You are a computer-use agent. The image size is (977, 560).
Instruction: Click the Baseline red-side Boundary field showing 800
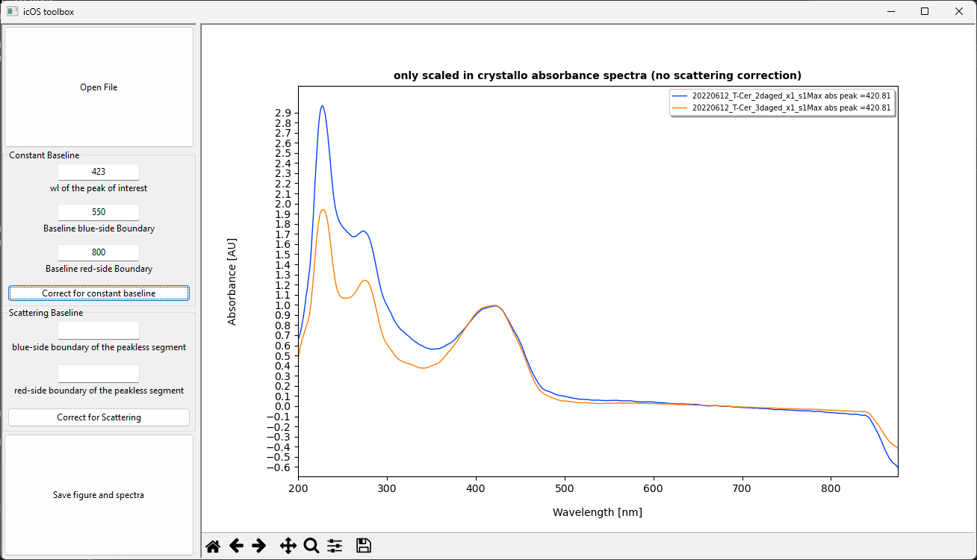click(98, 252)
